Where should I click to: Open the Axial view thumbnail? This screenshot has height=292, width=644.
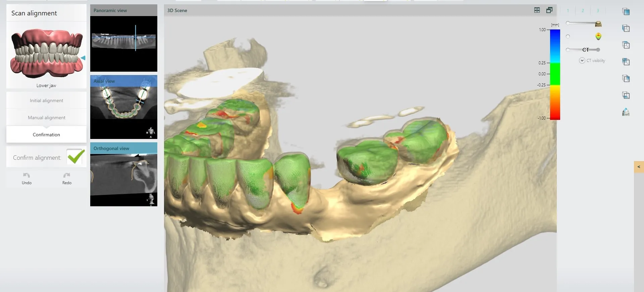point(123,107)
